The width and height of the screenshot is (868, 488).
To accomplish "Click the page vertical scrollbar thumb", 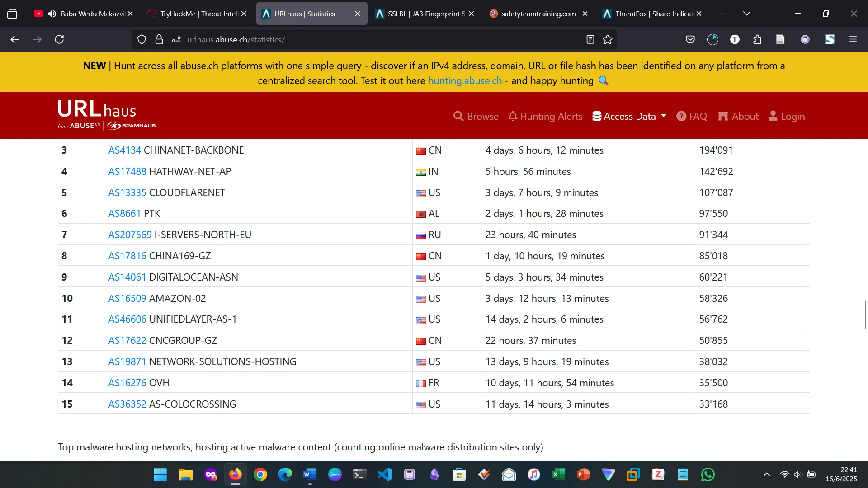I will (865, 315).
